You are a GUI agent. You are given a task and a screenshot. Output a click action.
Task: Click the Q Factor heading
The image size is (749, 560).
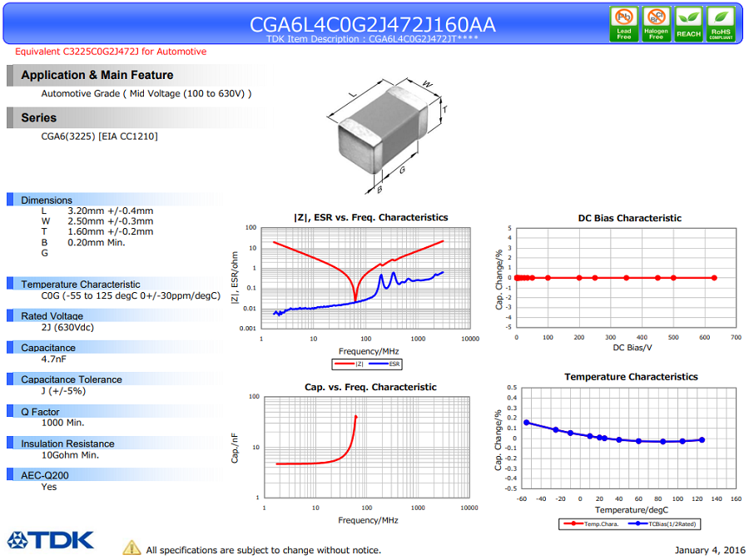click(x=40, y=412)
